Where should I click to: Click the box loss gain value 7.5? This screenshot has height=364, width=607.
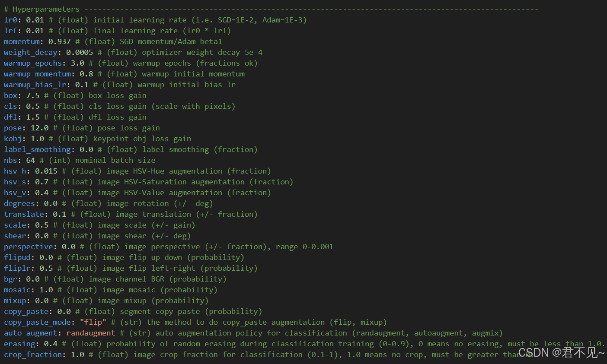coord(33,95)
